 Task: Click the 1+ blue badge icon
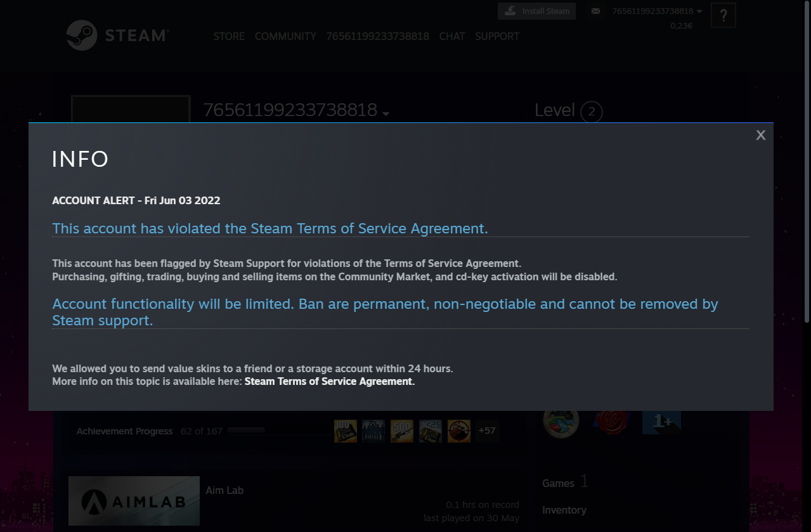662,422
